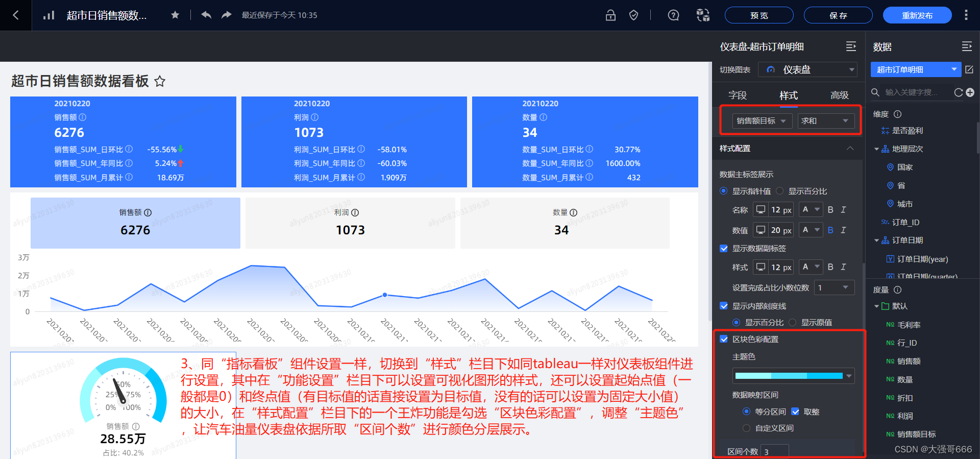Select 销售额 indicator tab card

[x=135, y=223]
